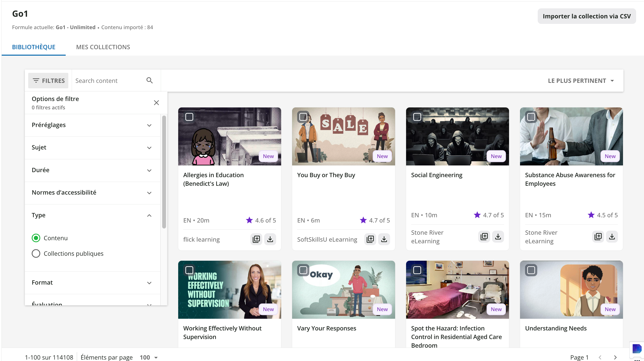The height and width of the screenshot is (361, 644).
Task: Open the Understanding Needs course title
Action: (x=556, y=328)
